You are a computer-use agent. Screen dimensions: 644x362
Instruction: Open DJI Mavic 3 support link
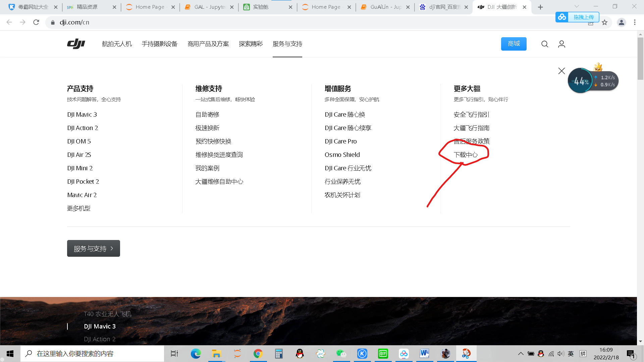[82, 114]
